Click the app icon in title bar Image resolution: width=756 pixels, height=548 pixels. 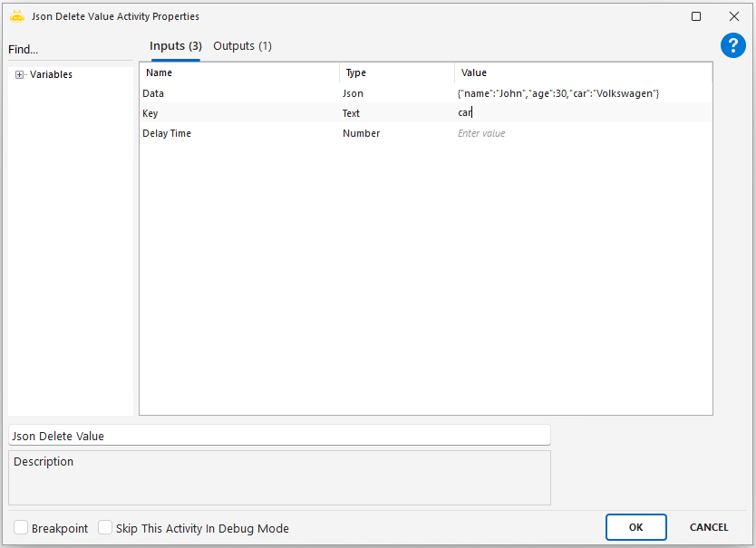[x=17, y=16]
